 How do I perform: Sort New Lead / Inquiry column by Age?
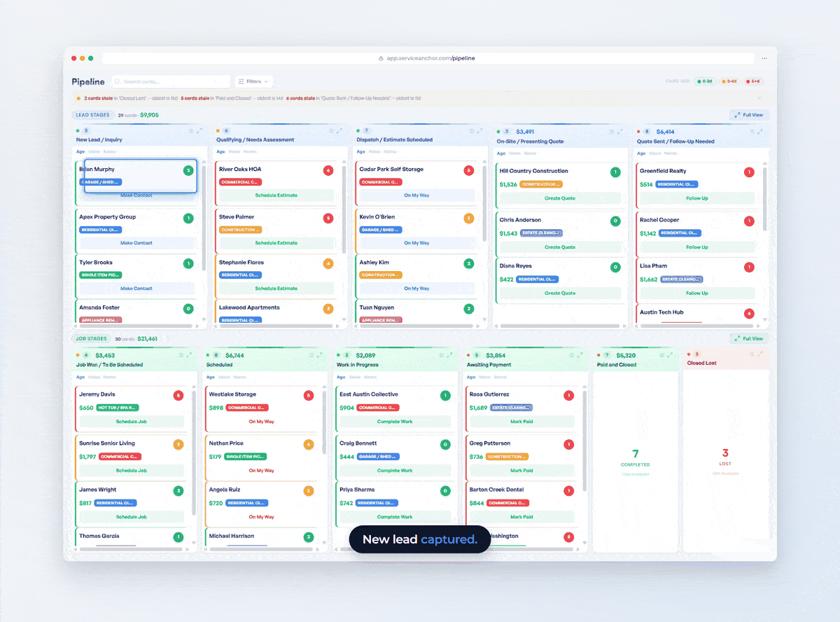click(80, 151)
